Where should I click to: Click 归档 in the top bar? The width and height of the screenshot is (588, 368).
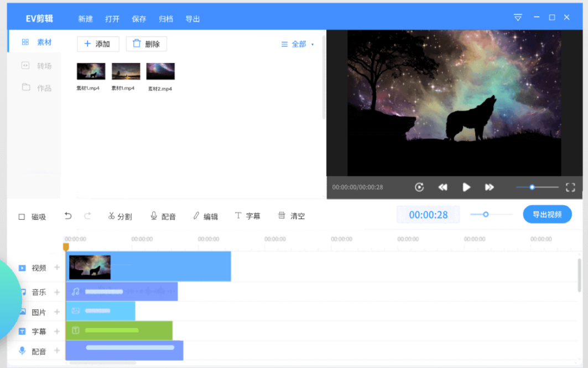pos(166,19)
